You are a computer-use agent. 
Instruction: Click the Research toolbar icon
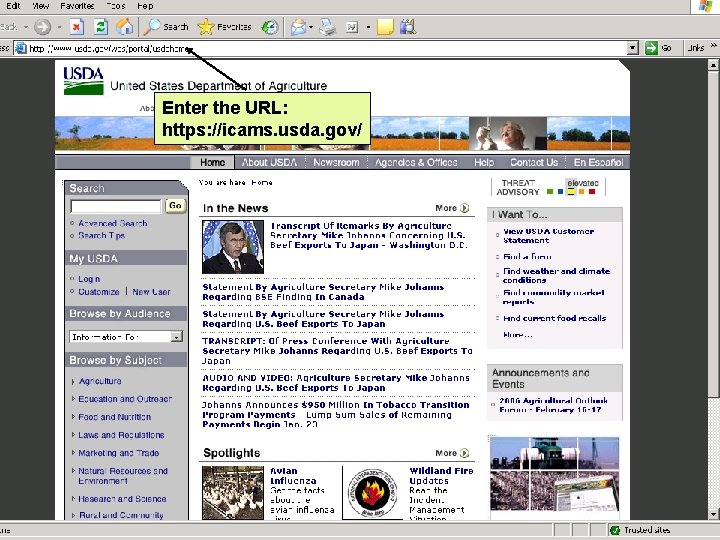[408, 27]
